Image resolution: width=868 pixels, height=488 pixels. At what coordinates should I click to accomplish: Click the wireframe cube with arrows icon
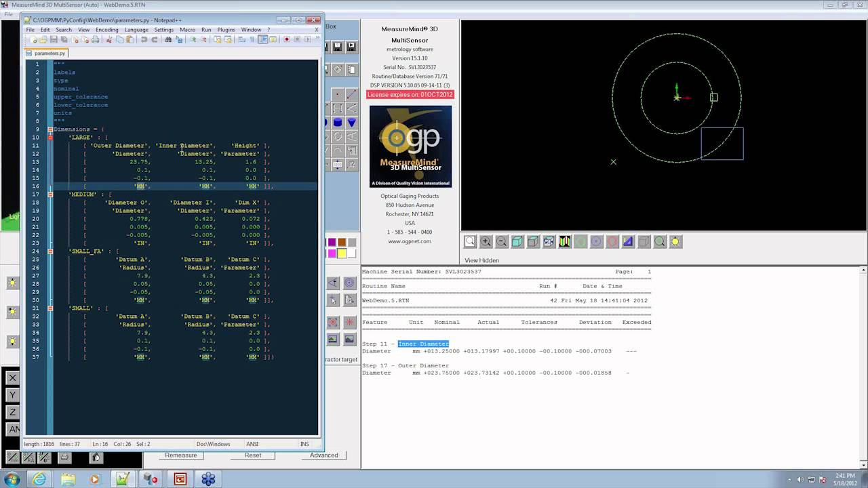pos(549,241)
